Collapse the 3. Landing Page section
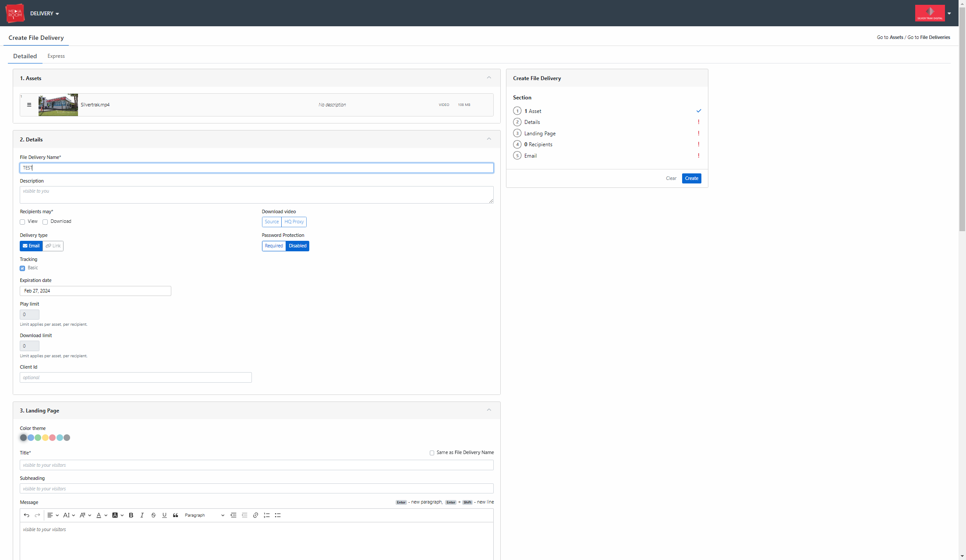Image resolution: width=966 pixels, height=560 pixels. [489, 410]
